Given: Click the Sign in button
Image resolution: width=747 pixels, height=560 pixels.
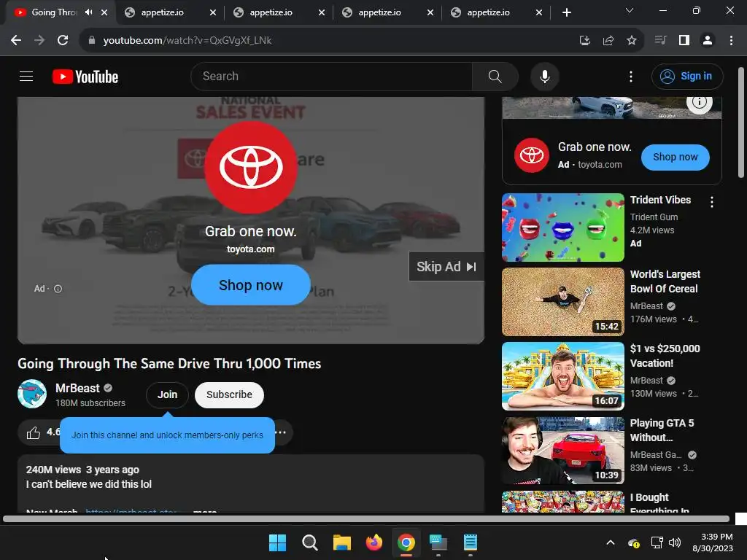Looking at the screenshot, I should (x=687, y=76).
